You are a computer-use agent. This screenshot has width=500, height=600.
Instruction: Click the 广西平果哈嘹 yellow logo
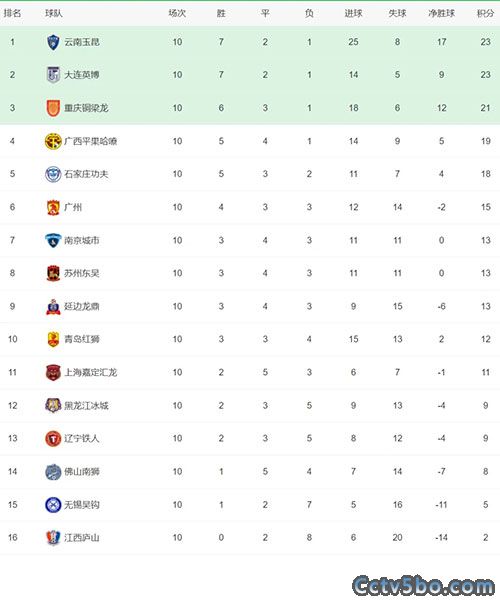(53, 141)
